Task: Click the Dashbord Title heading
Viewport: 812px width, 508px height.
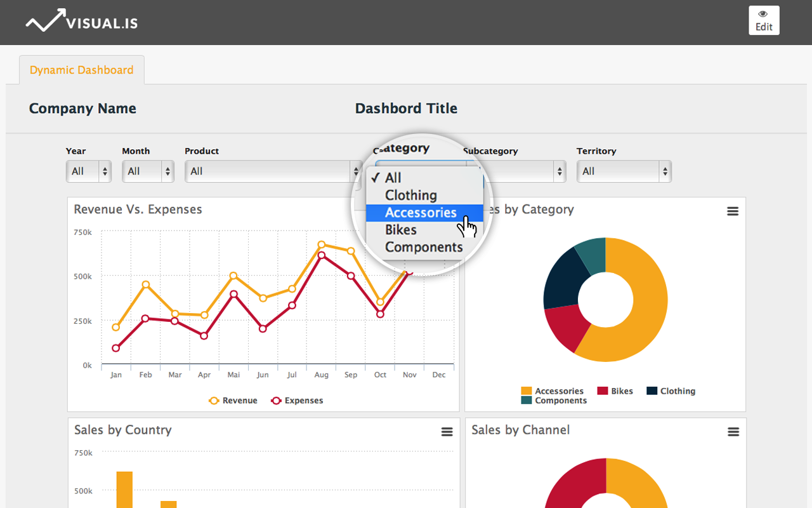Action: [406, 109]
